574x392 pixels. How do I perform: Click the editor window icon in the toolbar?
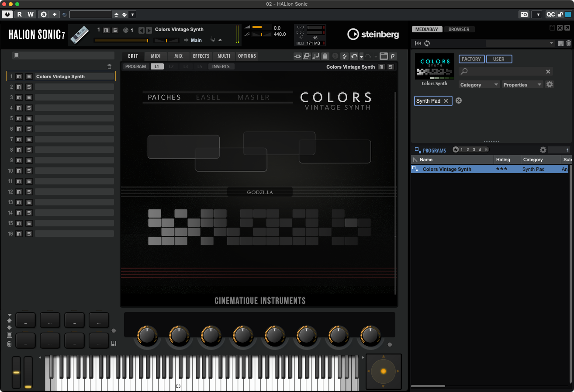384,56
